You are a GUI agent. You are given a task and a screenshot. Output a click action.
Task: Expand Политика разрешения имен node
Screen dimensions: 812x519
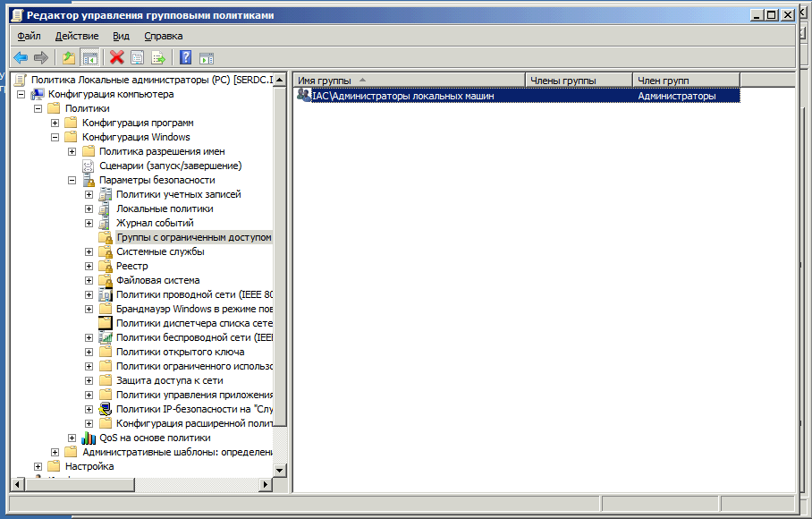pyautogui.click(x=72, y=152)
